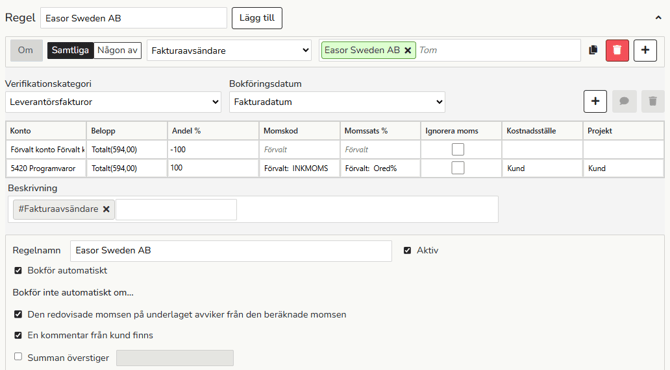
Task: Click the 5420 Programvaror konto cell
Action: pyautogui.click(x=46, y=168)
